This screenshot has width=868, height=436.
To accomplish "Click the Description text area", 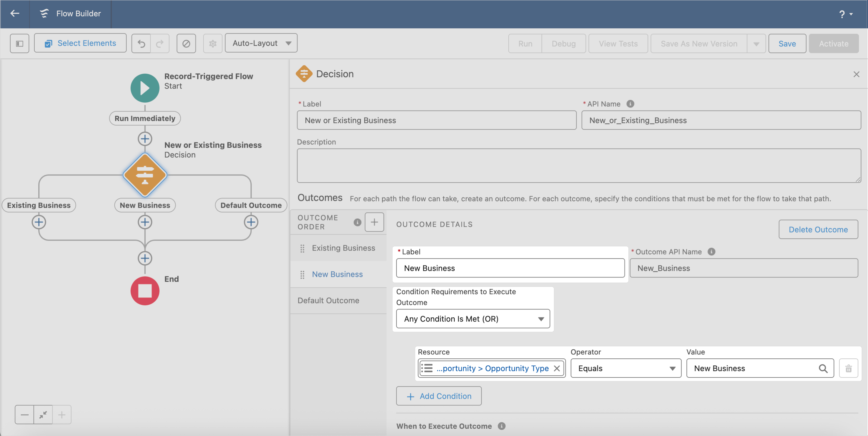I will (578, 165).
